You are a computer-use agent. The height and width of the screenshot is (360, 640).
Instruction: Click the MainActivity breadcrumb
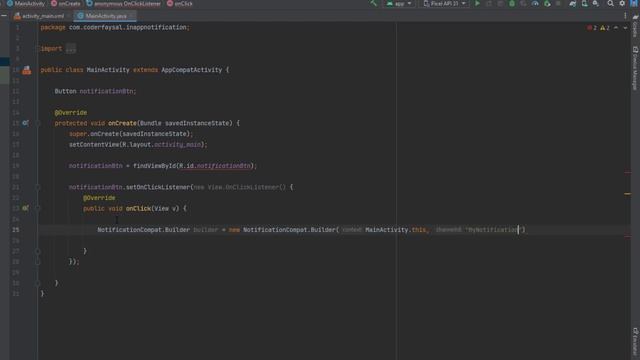point(26,4)
